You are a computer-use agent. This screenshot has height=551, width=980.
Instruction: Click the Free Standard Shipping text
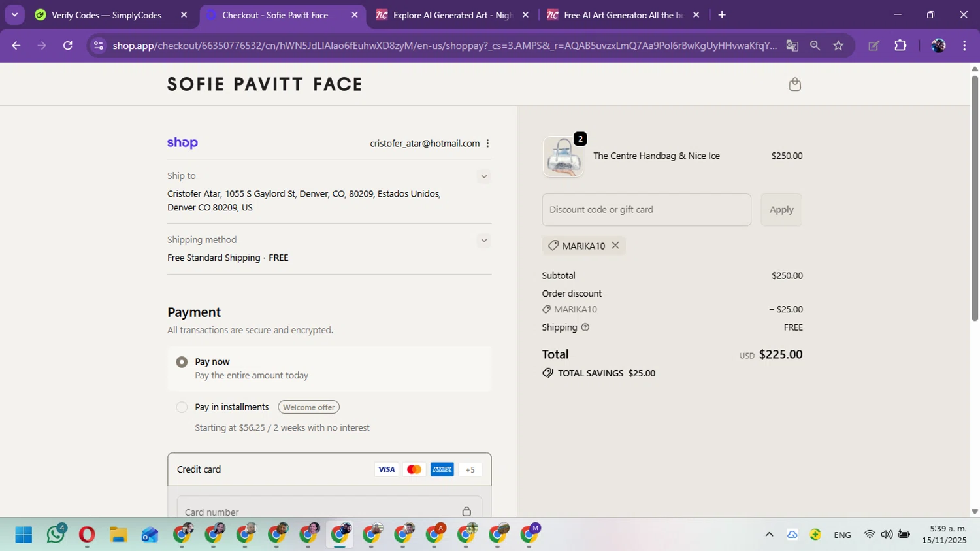(214, 258)
